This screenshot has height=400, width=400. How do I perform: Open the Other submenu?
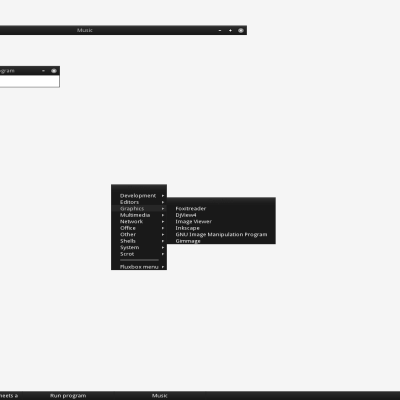click(139, 235)
